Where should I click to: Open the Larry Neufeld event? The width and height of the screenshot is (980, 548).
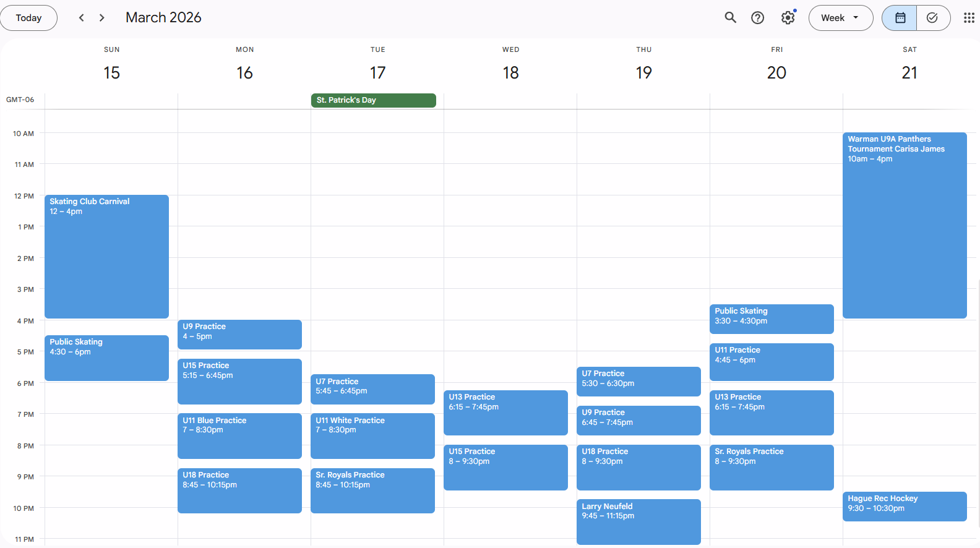[638, 521]
